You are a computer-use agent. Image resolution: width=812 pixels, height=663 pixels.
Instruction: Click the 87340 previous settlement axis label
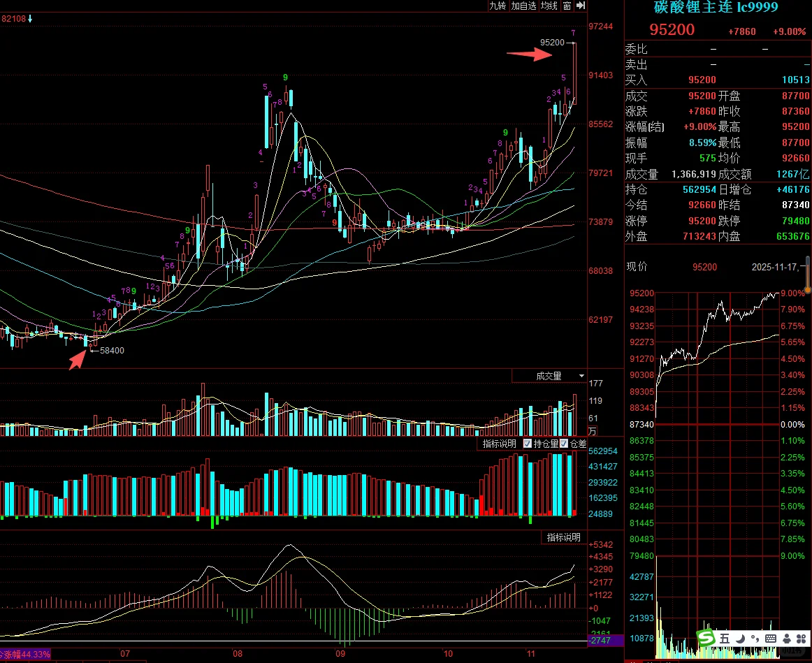(641, 424)
